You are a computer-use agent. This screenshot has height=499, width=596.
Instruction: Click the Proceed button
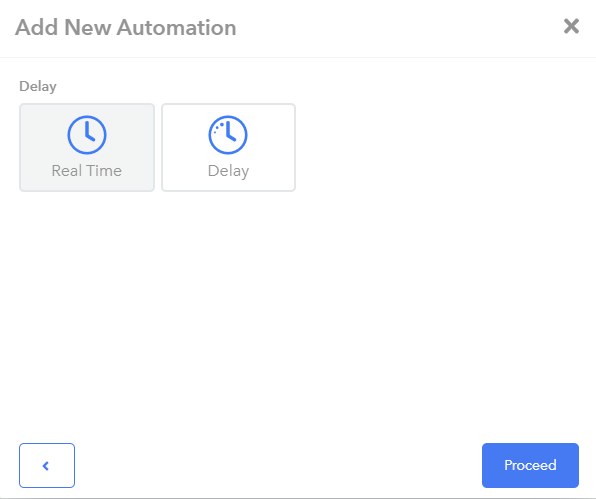coord(530,465)
